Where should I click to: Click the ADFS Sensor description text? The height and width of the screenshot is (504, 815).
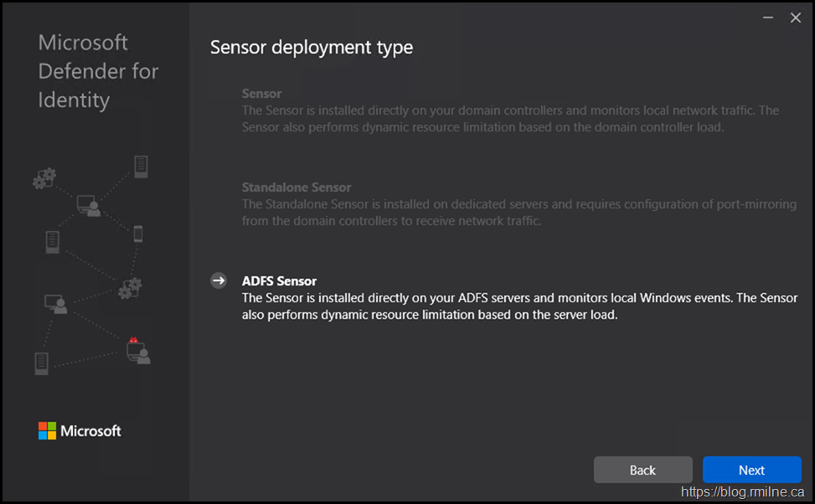pyautogui.click(x=519, y=306)
